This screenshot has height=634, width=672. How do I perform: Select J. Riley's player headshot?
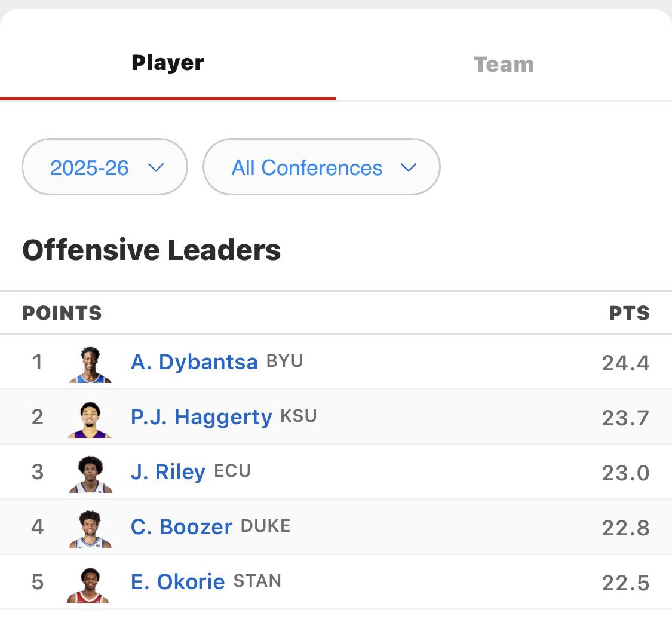90,474
